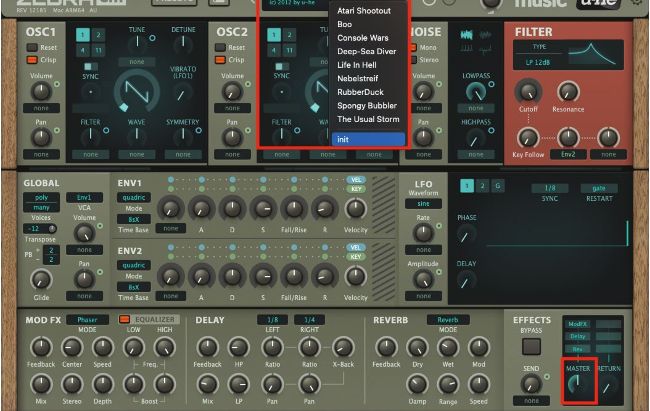Screen dimensions: 650x411
Task: Click ENV2 VEL badge
Action: [356, 248]
